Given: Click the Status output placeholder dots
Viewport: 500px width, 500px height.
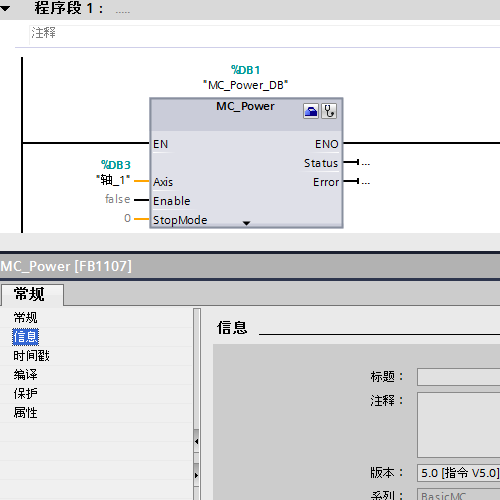Looking at the screenshot, I should point(366,163).
